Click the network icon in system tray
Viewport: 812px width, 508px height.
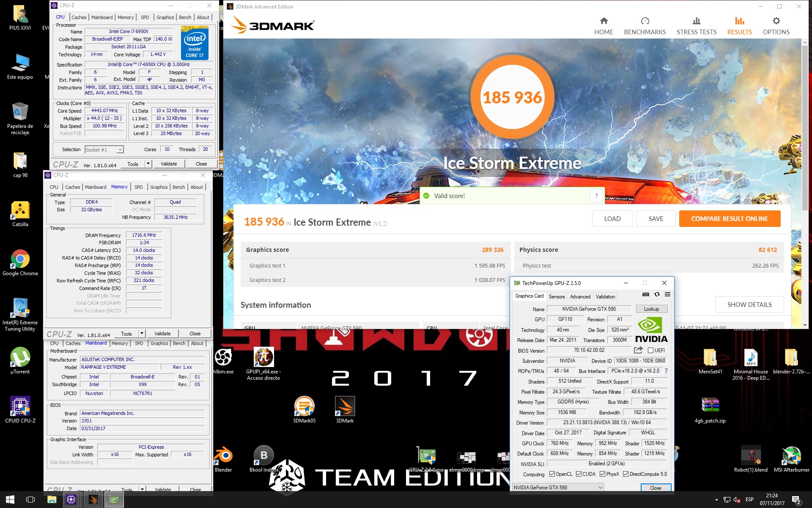point(727,500)
